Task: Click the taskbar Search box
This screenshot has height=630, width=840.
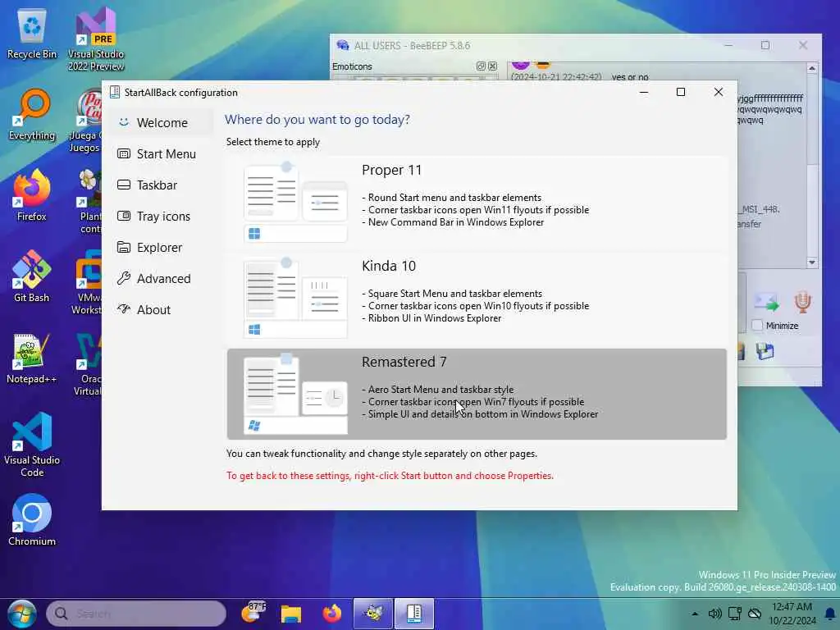Action: (x=136, y=614)
